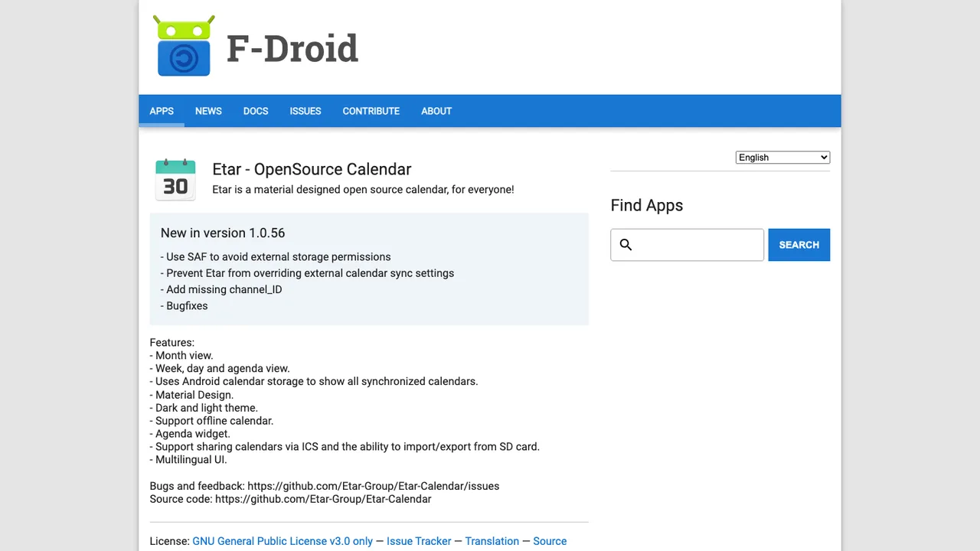Select the Etar-Calendar source code URL text

(x=323, y=499)
